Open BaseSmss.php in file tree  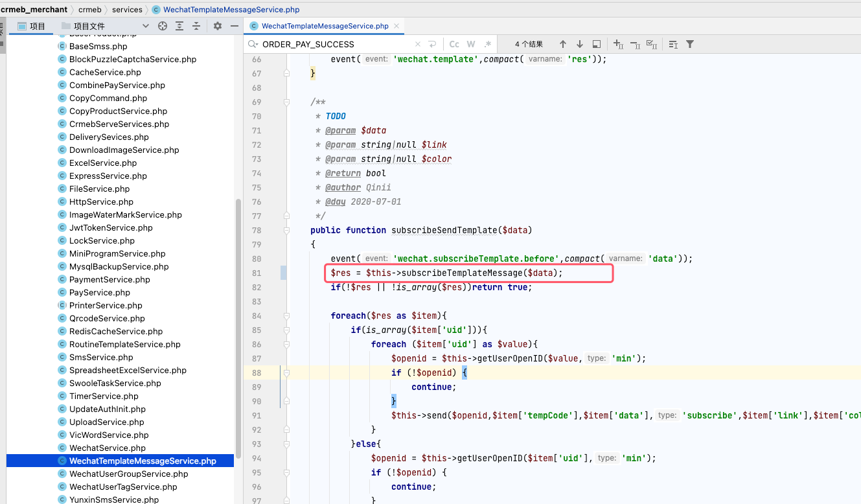pos(98,46)
